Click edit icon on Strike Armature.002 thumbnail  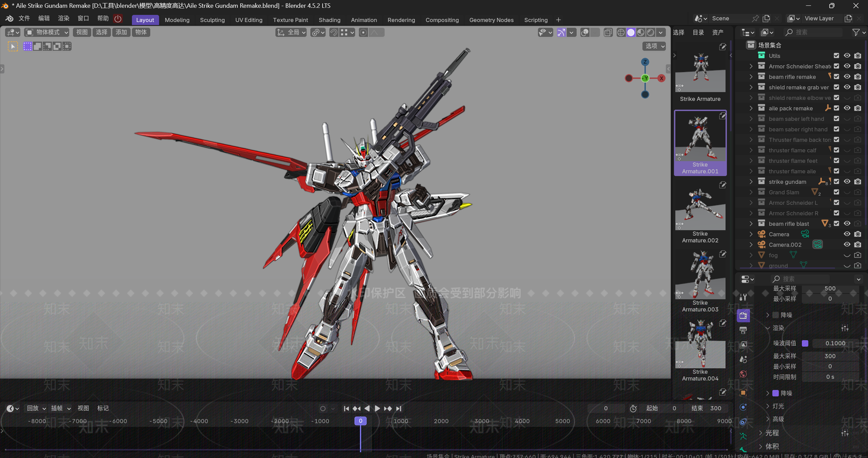(723, 185)
